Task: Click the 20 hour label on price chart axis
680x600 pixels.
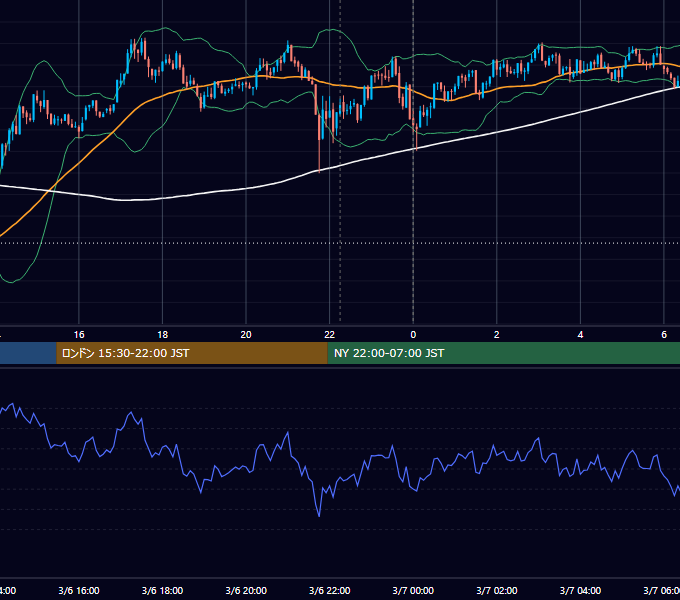Action: point(246,335)
